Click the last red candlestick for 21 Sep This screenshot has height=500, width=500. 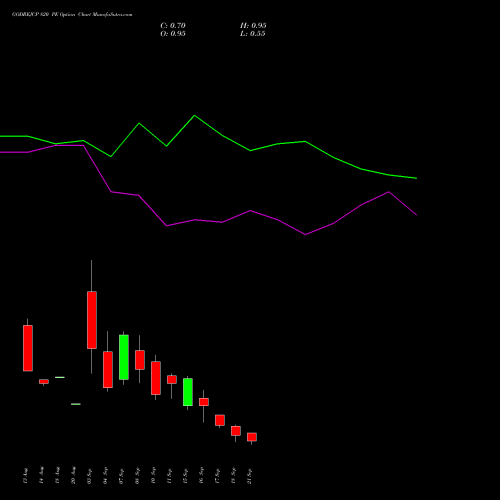252,437
